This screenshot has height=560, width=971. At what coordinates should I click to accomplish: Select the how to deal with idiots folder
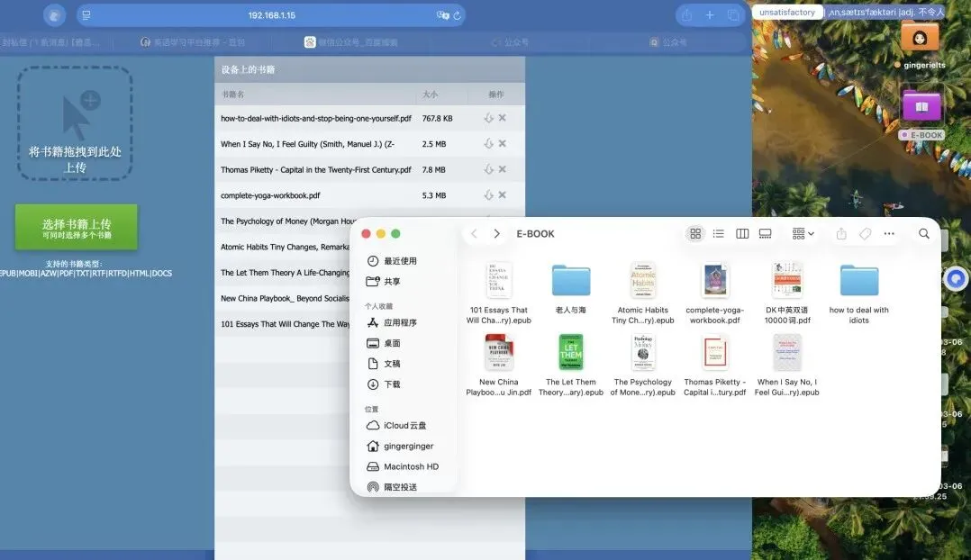click(859, 293)
